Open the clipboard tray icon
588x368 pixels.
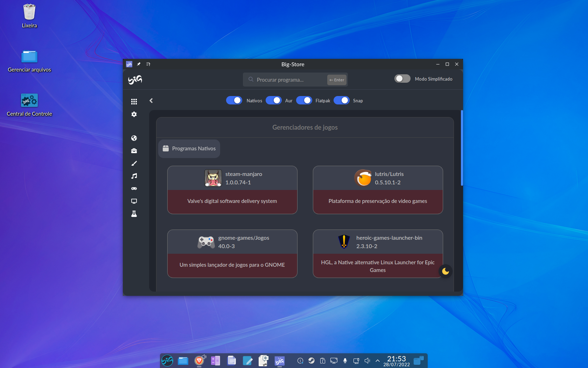click(x=323, y=361)
